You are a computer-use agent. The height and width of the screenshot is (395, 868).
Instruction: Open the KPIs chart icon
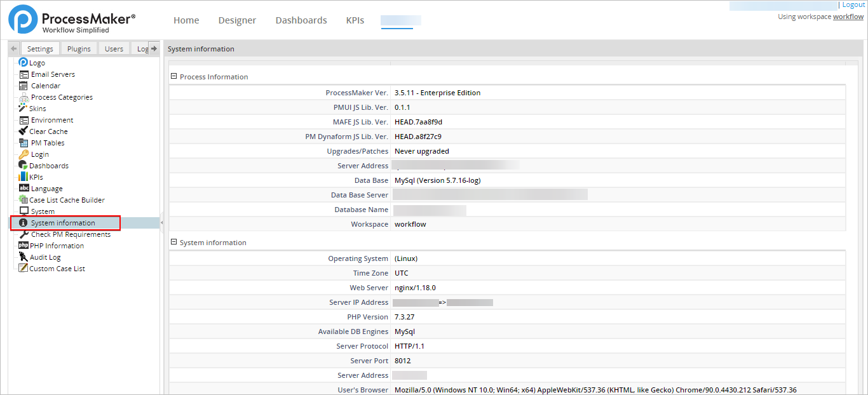tap(24, 177)
